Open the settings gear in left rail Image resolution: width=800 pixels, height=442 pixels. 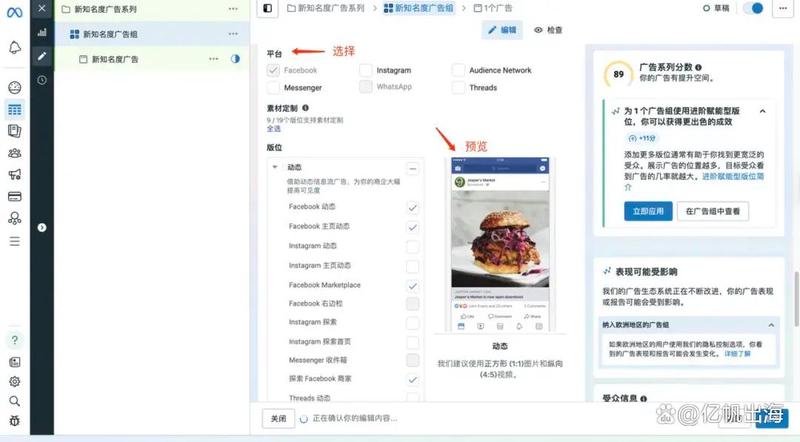pyautogui.click(x=14, y=381)
